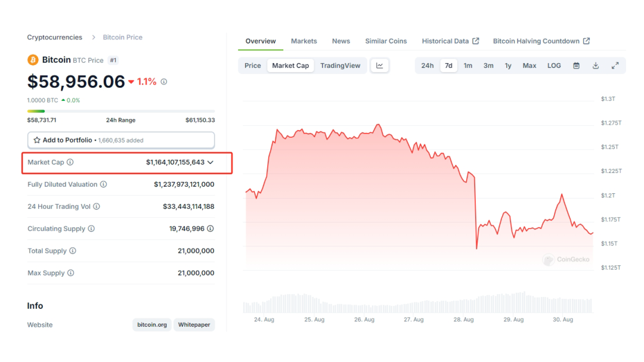Click the $61,150.33 range high value
The height and width of the screenshot is (362, 644).
pos(200,120)
